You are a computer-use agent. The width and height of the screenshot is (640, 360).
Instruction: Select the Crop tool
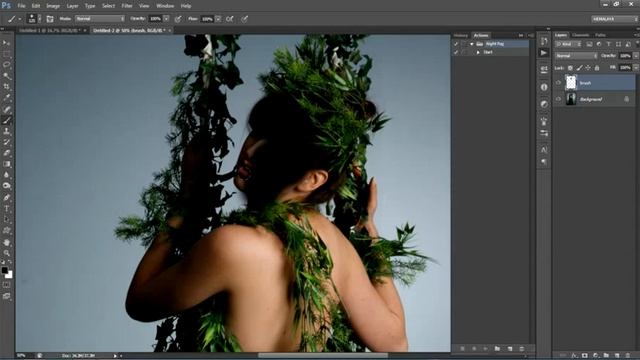point(7,87)
